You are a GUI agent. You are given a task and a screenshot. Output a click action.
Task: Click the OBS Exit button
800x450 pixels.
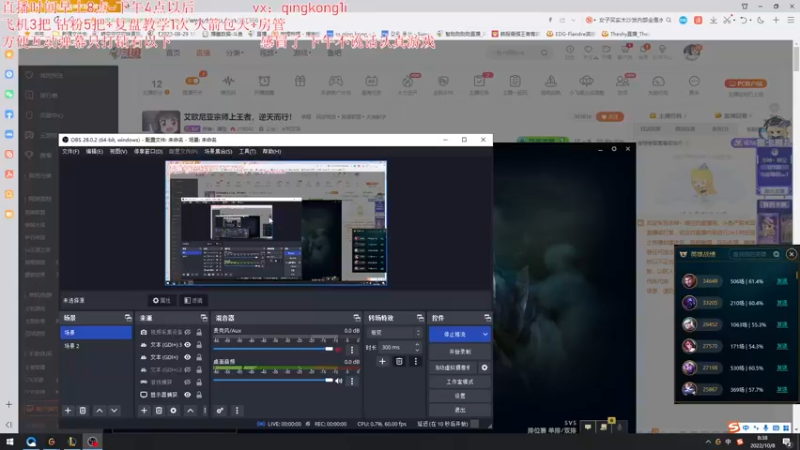pos(460,410)
